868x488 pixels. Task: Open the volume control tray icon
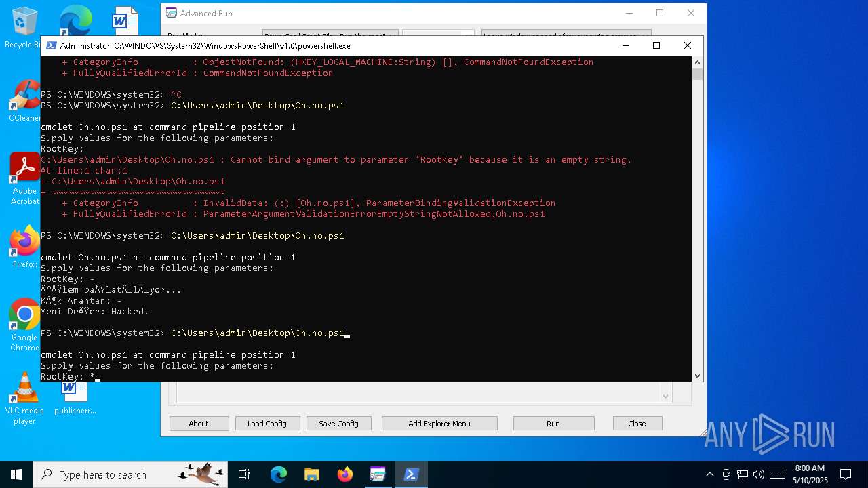[759, 474]
